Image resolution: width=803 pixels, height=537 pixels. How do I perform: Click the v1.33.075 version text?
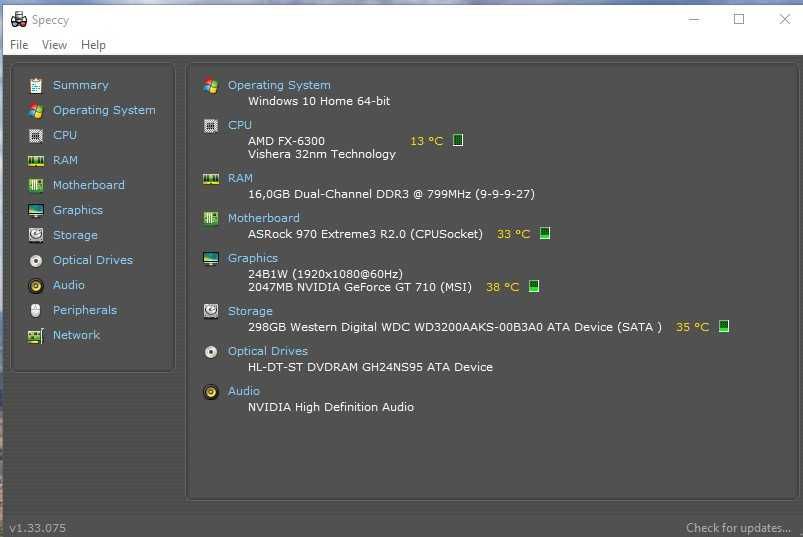click(37, 528)
